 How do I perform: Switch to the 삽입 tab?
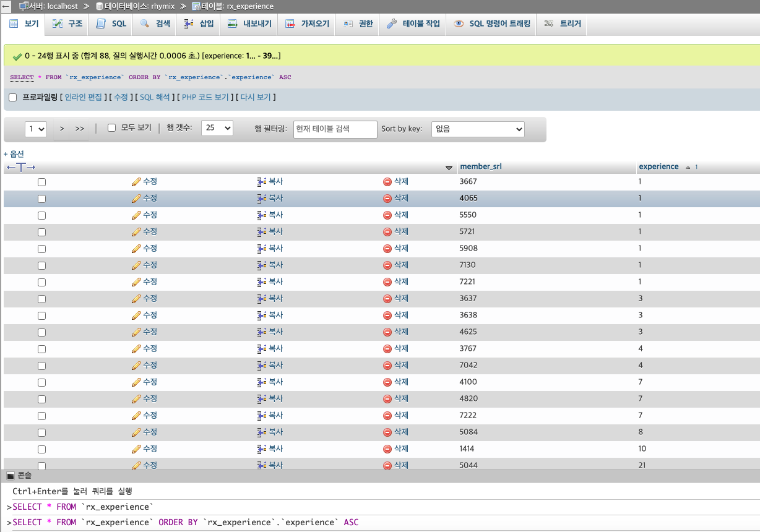coord(199,24)
